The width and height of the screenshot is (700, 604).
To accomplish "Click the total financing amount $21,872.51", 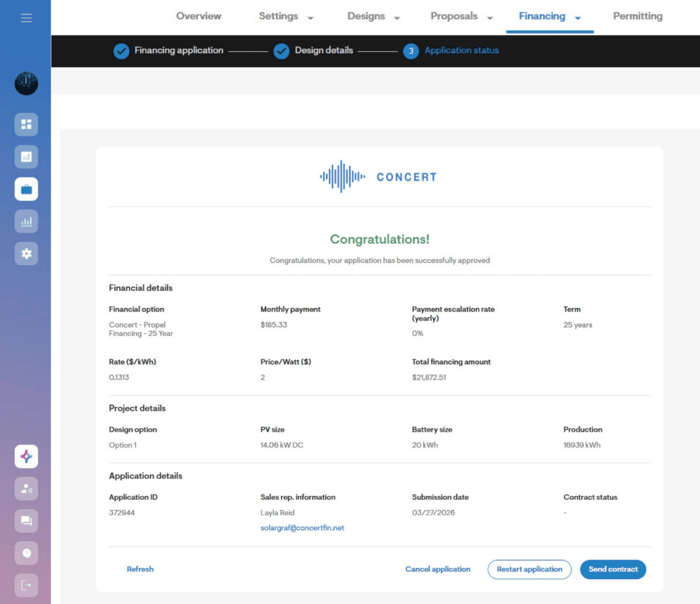I will click(x=429, y=377).
